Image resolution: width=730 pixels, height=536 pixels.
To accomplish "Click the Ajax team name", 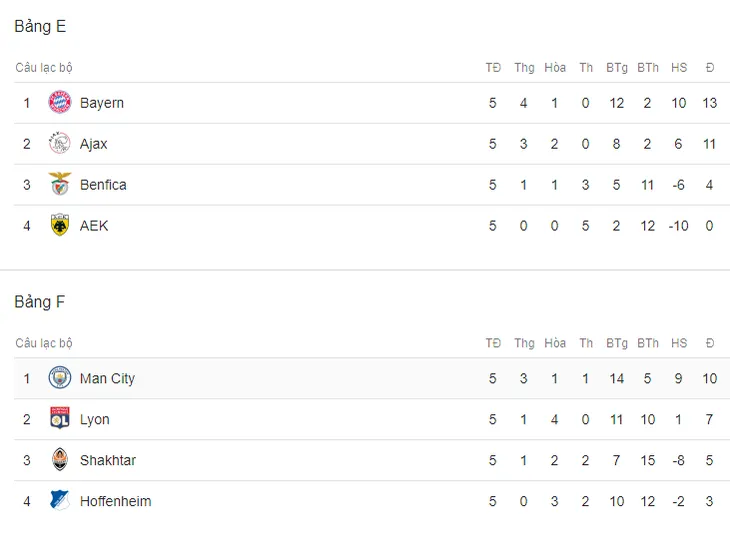I will (94, 144).
